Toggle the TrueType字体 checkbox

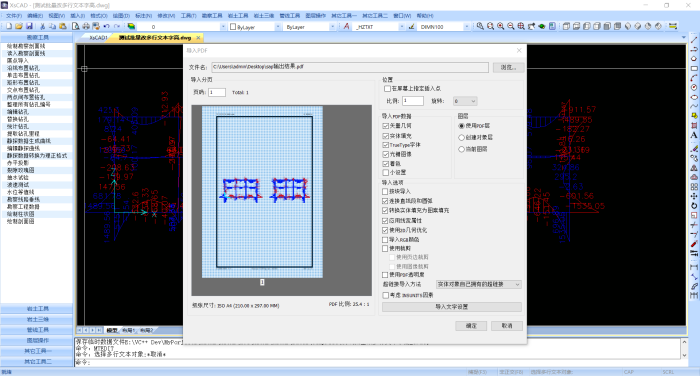(x=386, y=145)
